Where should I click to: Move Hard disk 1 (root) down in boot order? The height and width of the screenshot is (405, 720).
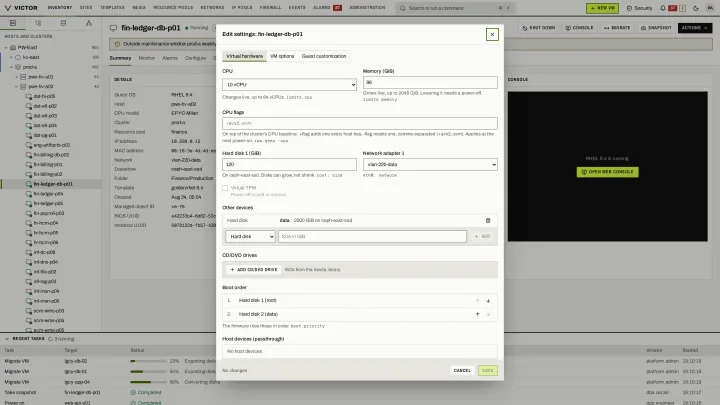(x=488, y=301)
